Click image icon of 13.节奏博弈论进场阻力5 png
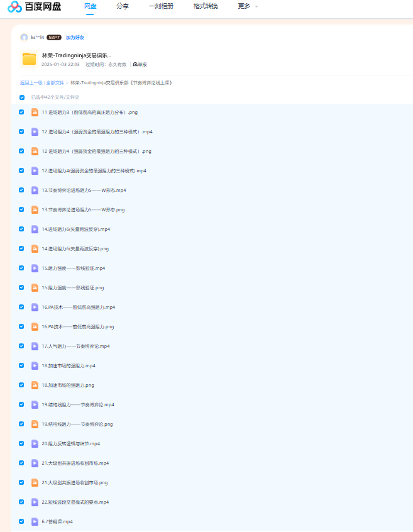413x532 pixels. coord(35,209)
